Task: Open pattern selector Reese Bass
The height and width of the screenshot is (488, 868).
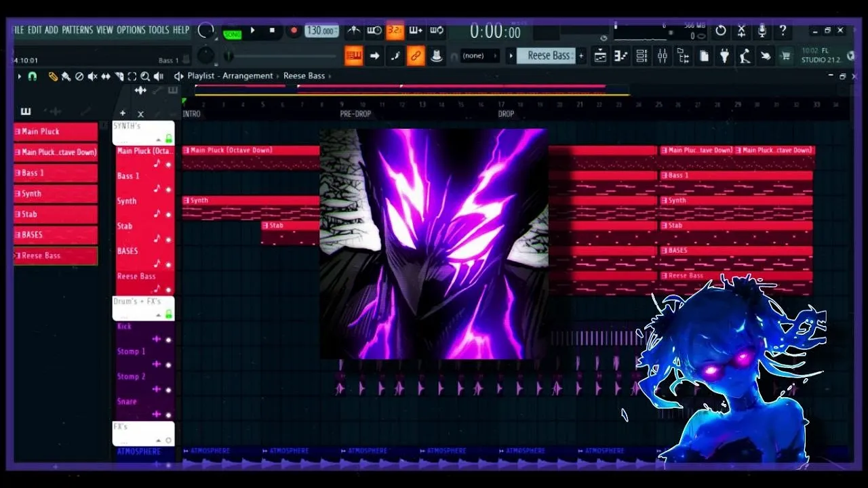Action: [x=547, y=56]
